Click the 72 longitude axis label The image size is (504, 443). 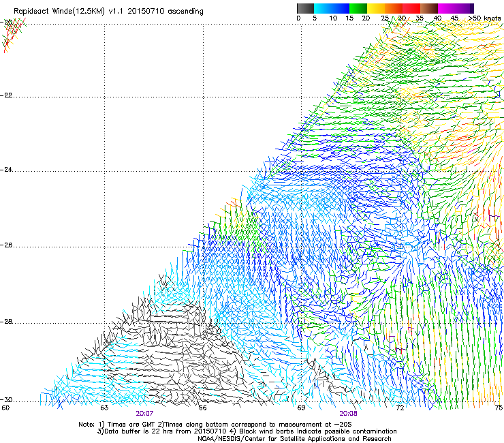pos(400,408)
